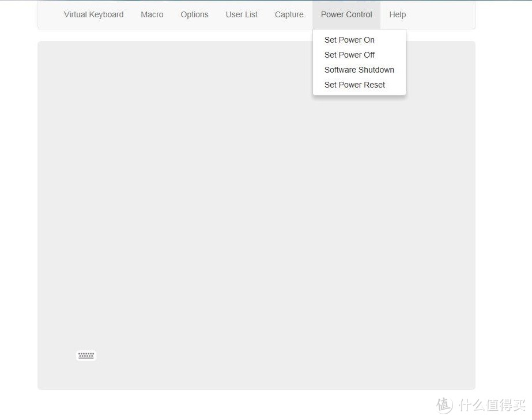
Task: Open the Virtual Keyboard menu
Action: pos(93,14)
